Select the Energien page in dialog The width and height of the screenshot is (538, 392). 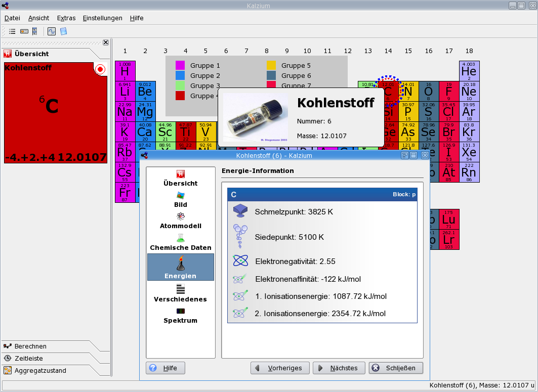tap(181, 267)
